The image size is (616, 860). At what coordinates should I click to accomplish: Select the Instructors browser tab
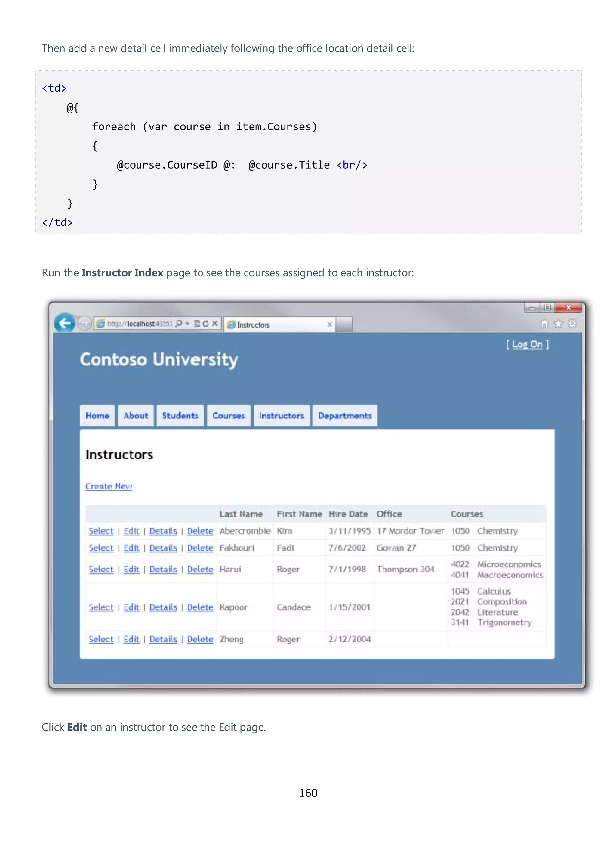point(280,324)
